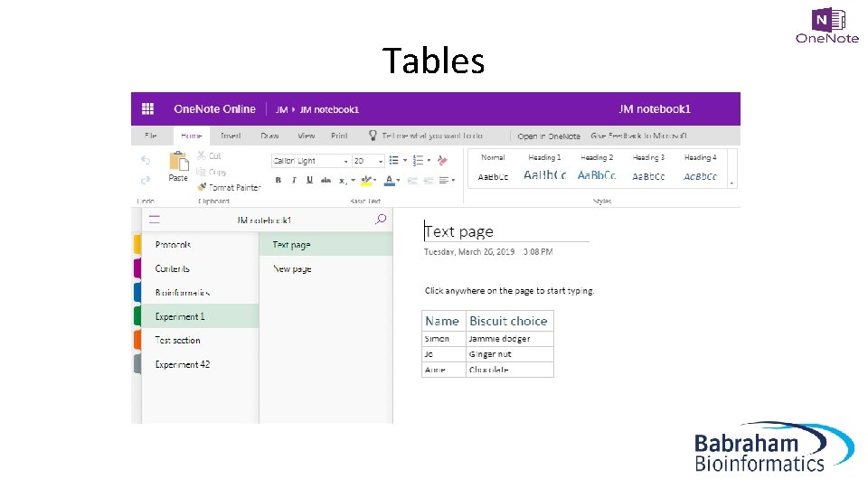
Task: Apply the Subscript button
Action: 343,181
